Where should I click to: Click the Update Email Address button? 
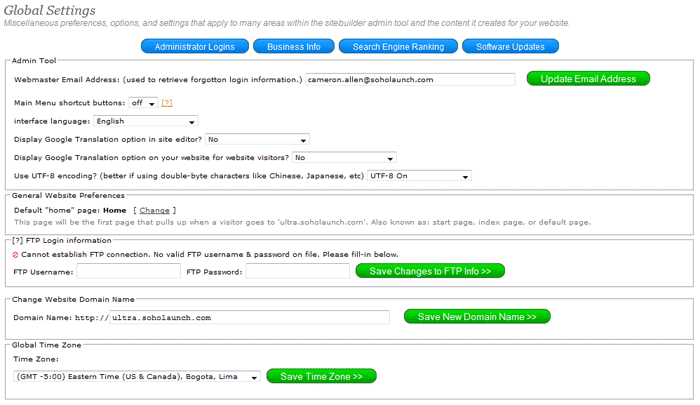pyautogui.click(x=588, y=79)
